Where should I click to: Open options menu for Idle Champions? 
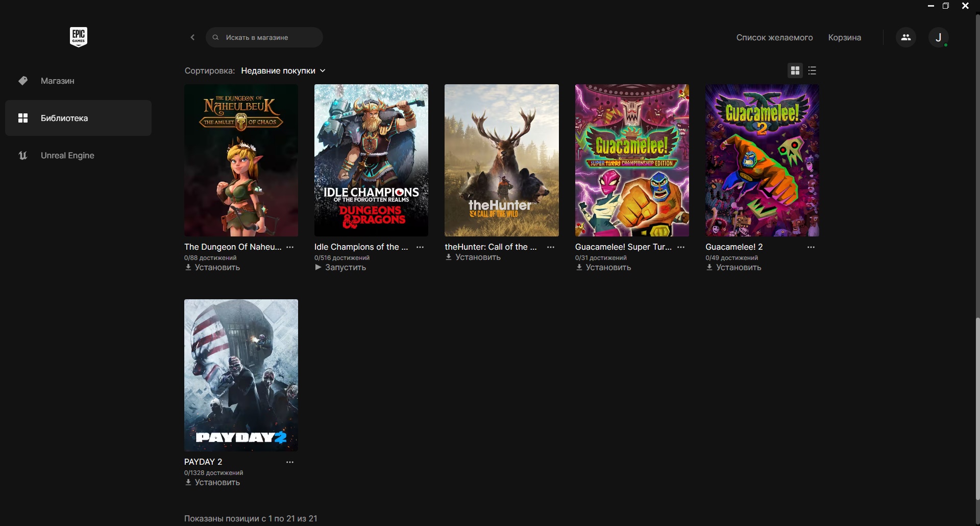tap(420, 247)
